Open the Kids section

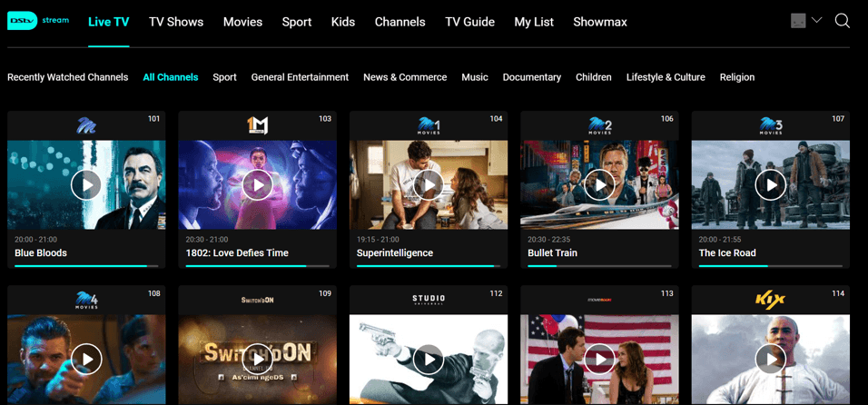343,22
